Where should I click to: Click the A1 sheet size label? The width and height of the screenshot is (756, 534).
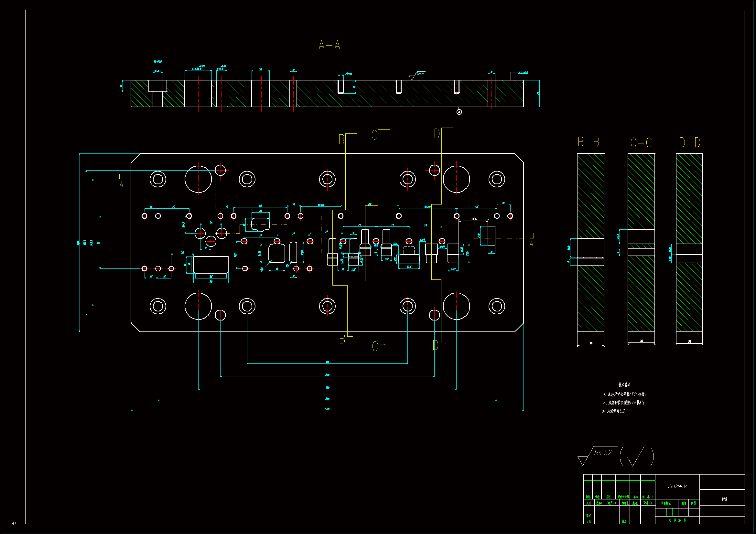pyautogui.click(x=14, y=523)
